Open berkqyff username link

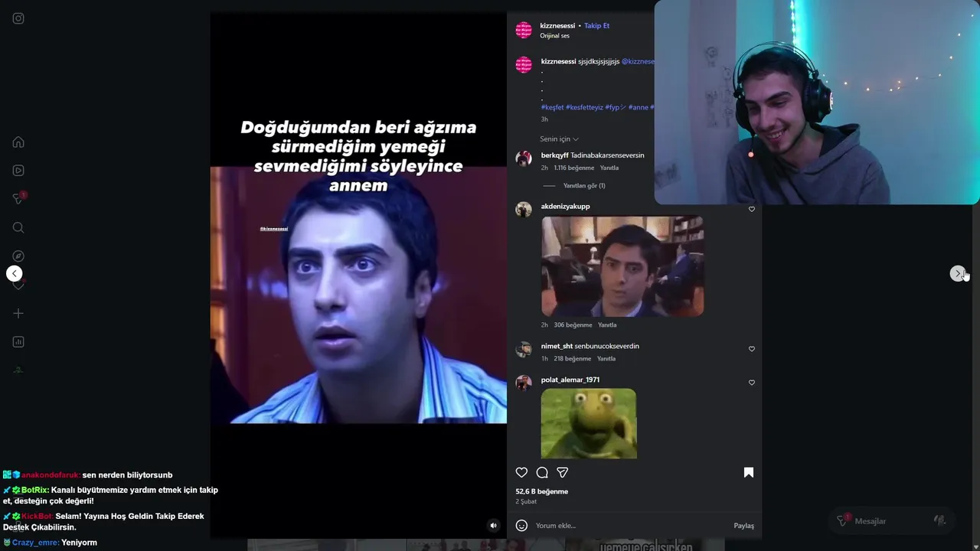pos(555,155)
